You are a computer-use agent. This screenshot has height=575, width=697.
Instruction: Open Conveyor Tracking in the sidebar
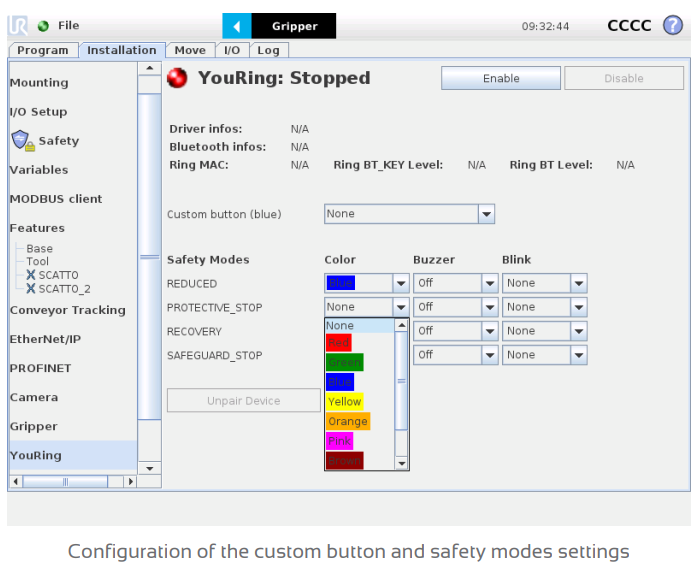pos(68,310)
